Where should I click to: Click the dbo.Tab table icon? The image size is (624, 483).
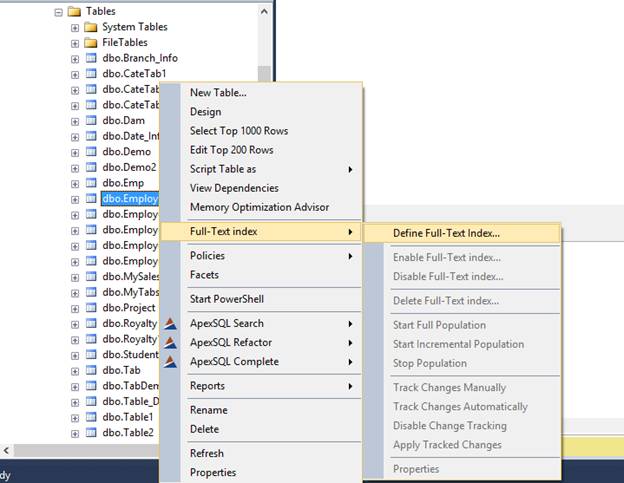pyautogui.click(x=91, y=370)
